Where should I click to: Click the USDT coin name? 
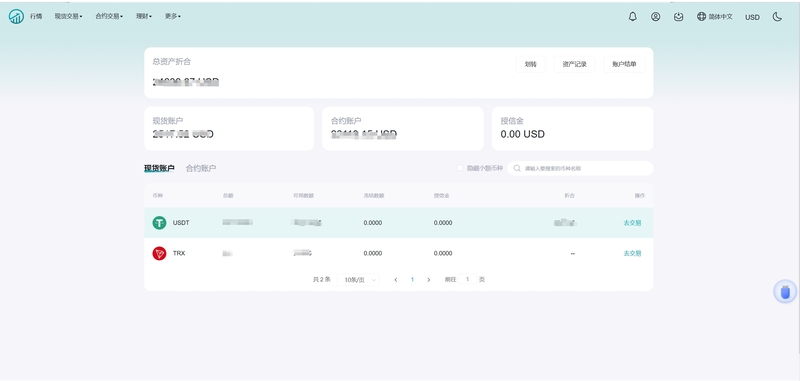pyautogui.click(x=181, y=223)
